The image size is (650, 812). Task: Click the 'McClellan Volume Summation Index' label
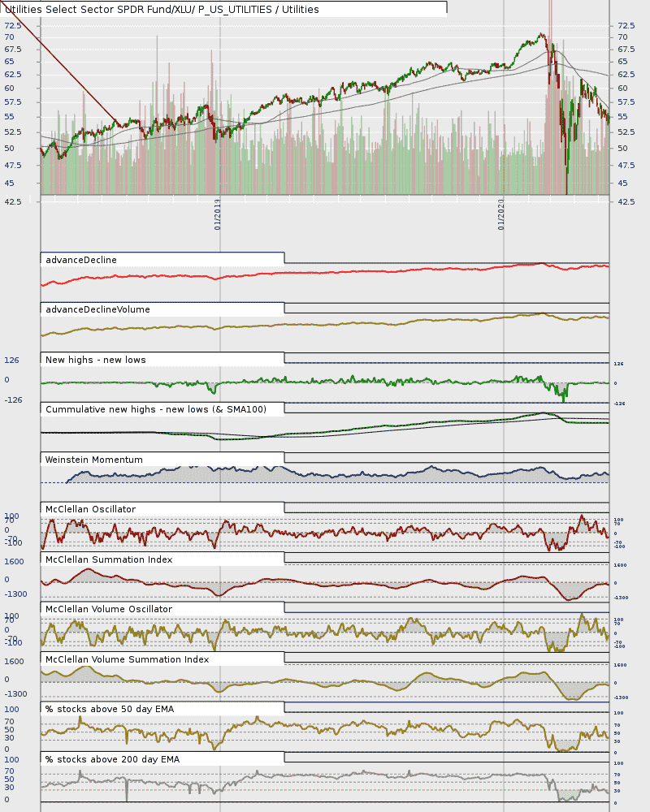click(x=128, y=659)
